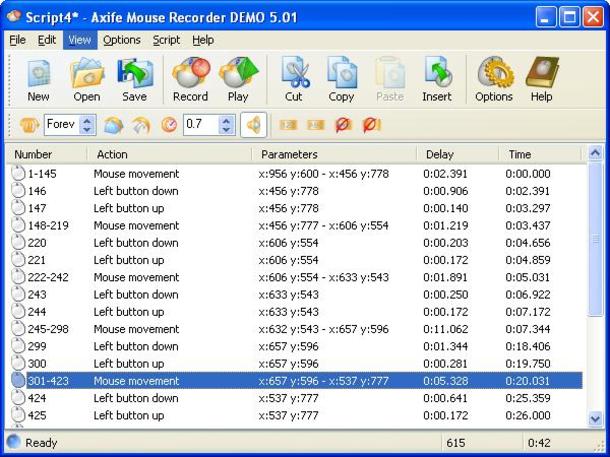Click into the Forev repeat field
The height and width of the screenshot is (457, 610).
[62, 125]
